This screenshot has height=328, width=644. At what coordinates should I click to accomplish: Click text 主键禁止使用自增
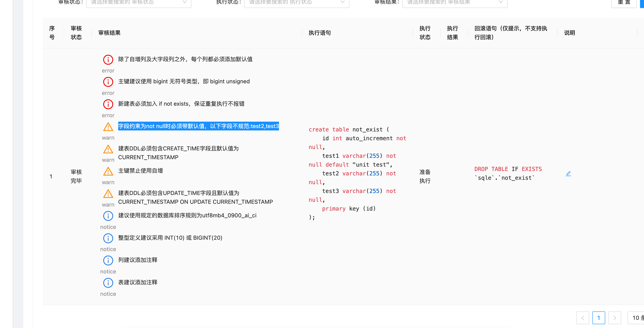coord(140,171)
